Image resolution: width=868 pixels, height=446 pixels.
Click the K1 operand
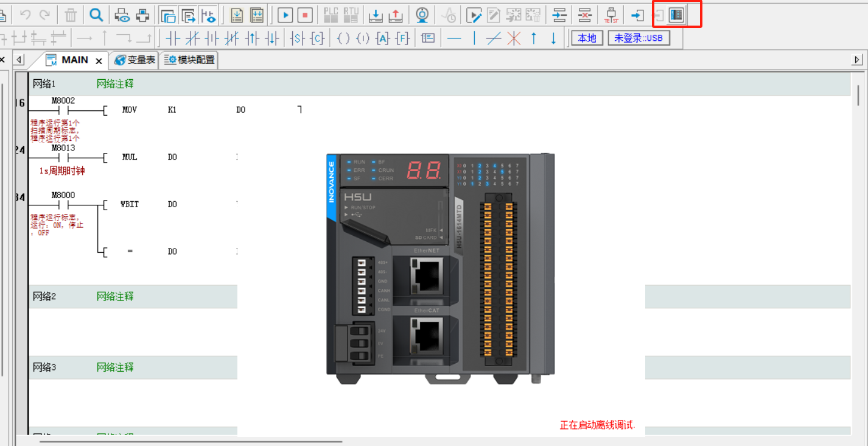point(172,110)
